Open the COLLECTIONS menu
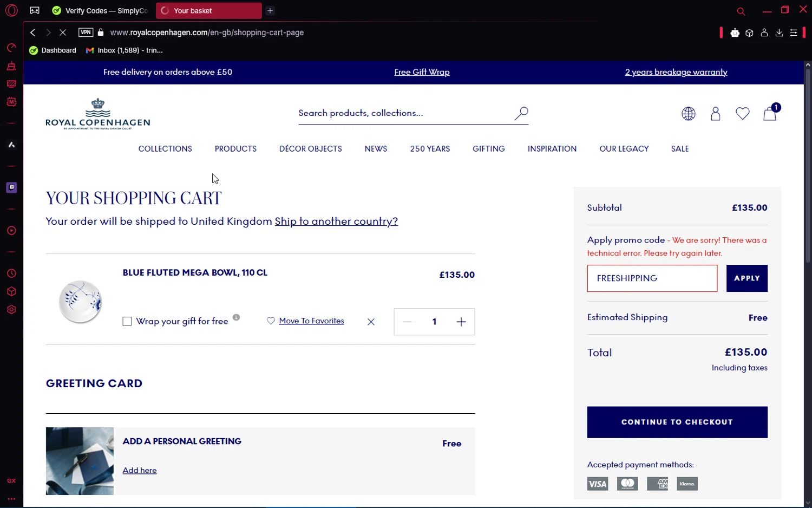 [165, 149]
